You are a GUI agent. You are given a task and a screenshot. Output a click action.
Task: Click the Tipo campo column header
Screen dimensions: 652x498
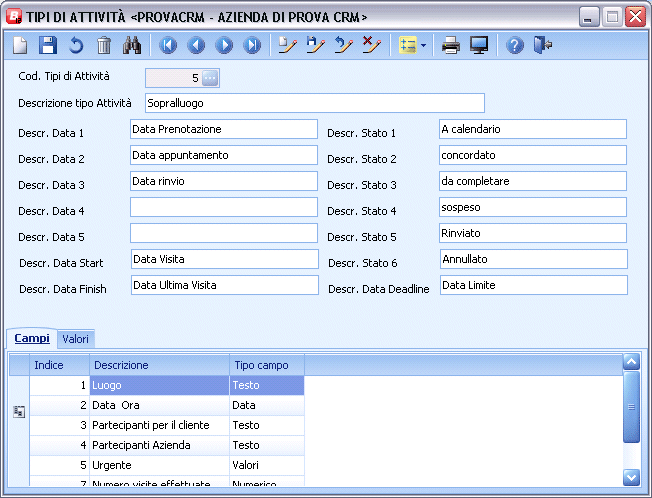click(266, 365)
